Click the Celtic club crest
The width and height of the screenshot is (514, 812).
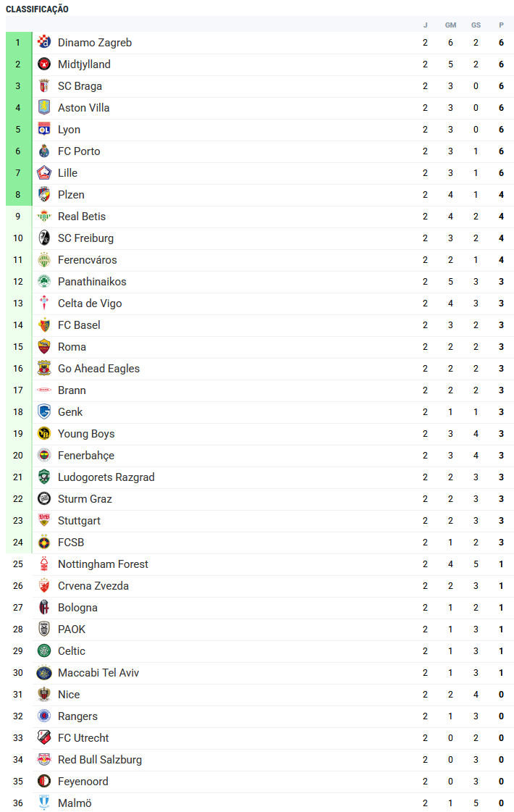pos(44,651)
